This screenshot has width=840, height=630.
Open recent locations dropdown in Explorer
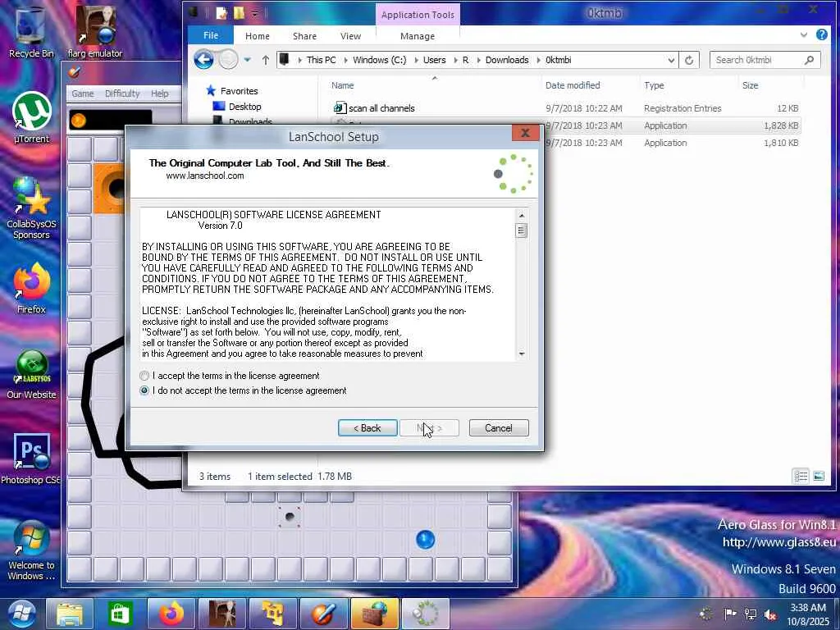pyautogui.click(x=247, y=59)
